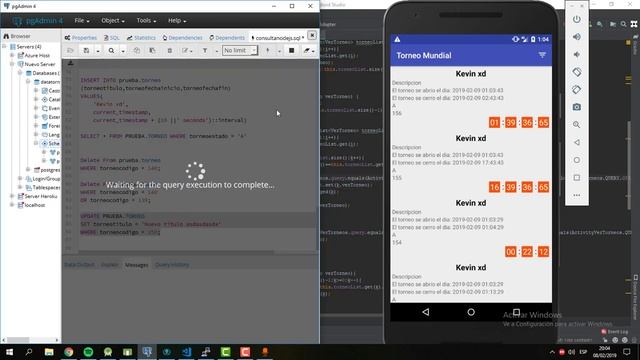
Task: Click the pgAdmin clear (eraser) toolbar icon
Action: [307, 51]
